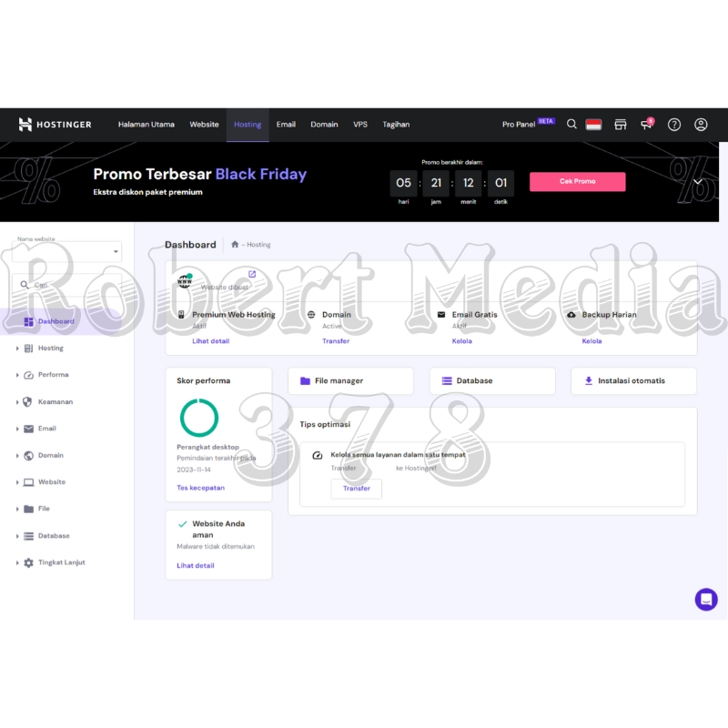
Task: Open website via external link icon
Action: (252, 274)
